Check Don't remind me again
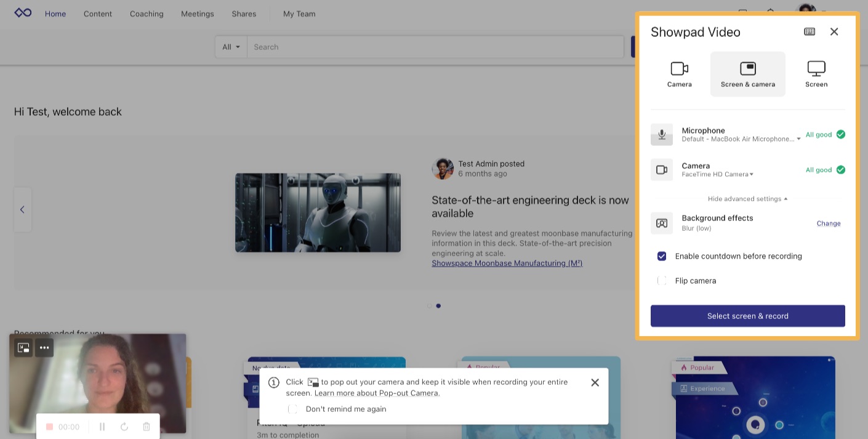 293,409
